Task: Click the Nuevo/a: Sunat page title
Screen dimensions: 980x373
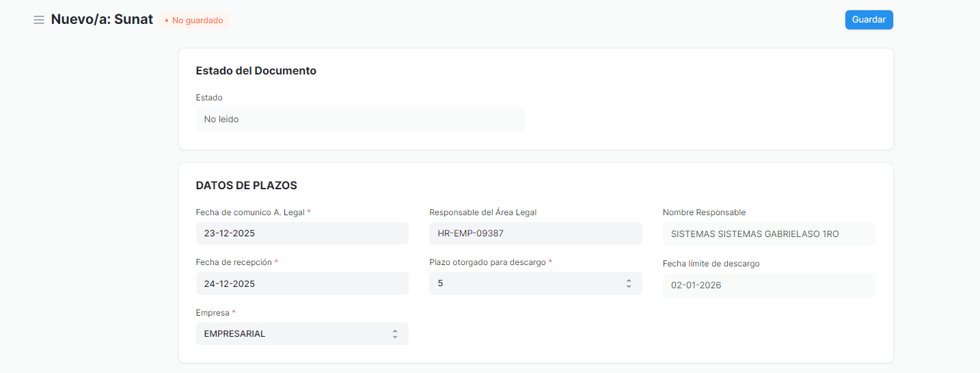Action: coord(102,20)
